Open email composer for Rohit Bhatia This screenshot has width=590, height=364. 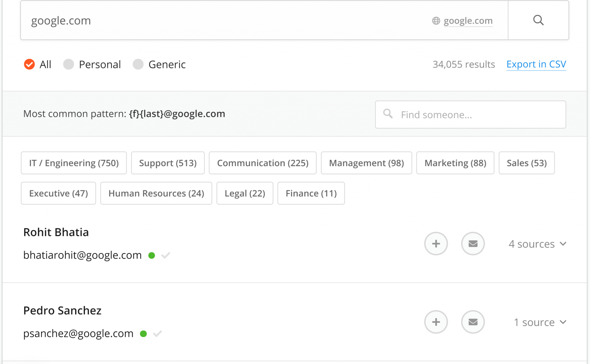473,243
